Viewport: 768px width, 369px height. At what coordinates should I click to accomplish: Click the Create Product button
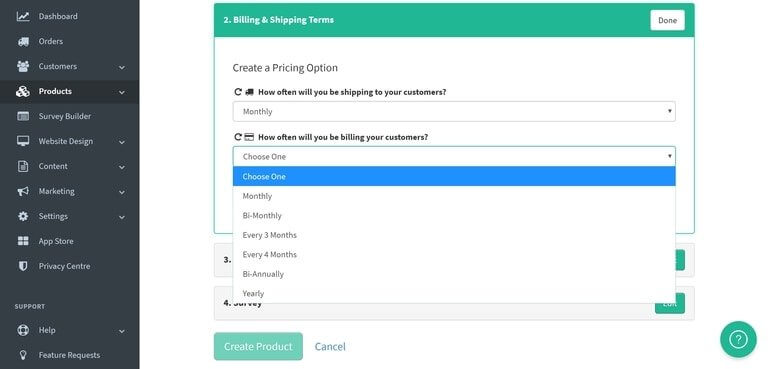[258, 346]
